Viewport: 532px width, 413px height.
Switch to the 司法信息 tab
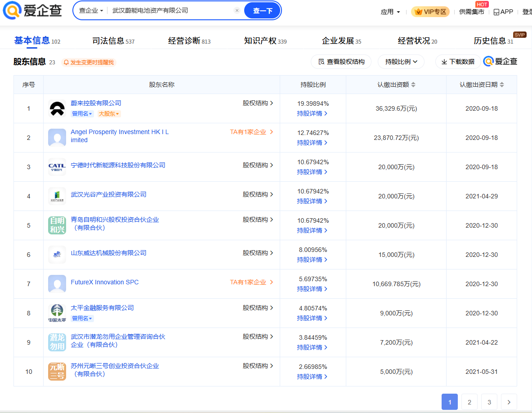tap(113, 41)
